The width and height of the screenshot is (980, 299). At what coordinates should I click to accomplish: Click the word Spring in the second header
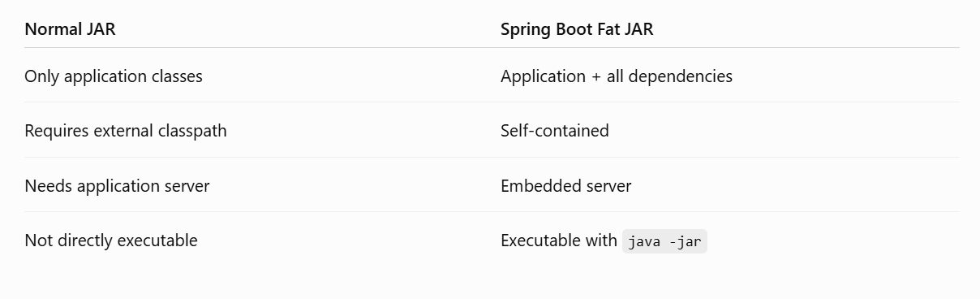[x=522, y=30]
